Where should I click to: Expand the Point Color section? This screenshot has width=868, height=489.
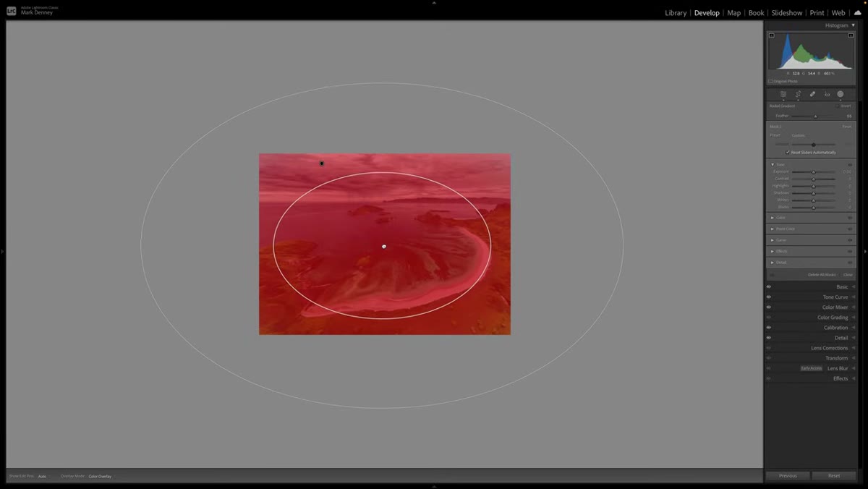[x=773, y=229]
